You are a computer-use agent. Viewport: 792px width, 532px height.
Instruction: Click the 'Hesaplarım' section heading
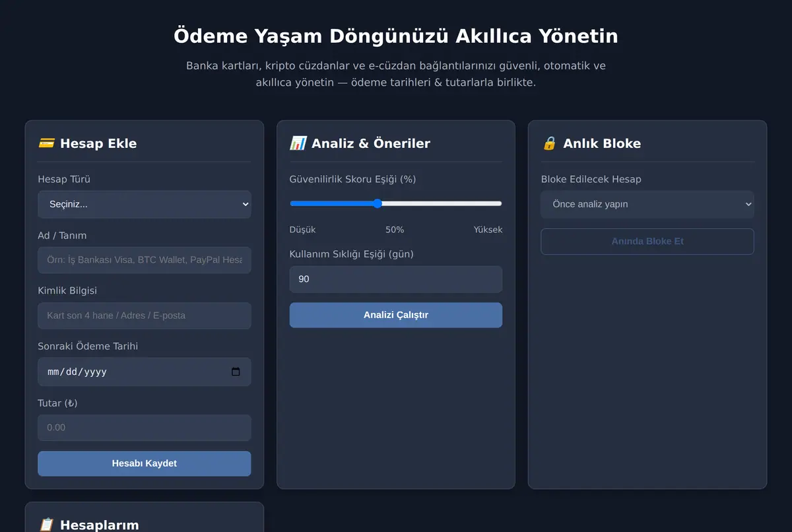pyautogui.click(x=99, y=525)
